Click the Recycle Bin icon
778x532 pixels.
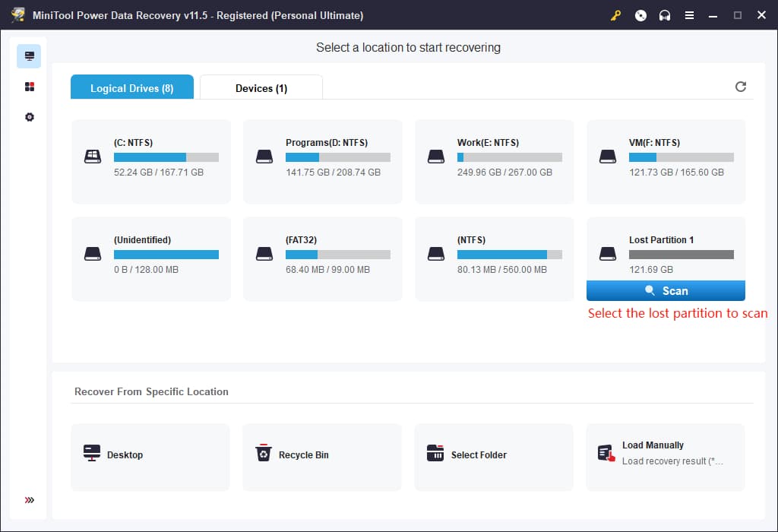pyautogui.click(x=264, y=454)
